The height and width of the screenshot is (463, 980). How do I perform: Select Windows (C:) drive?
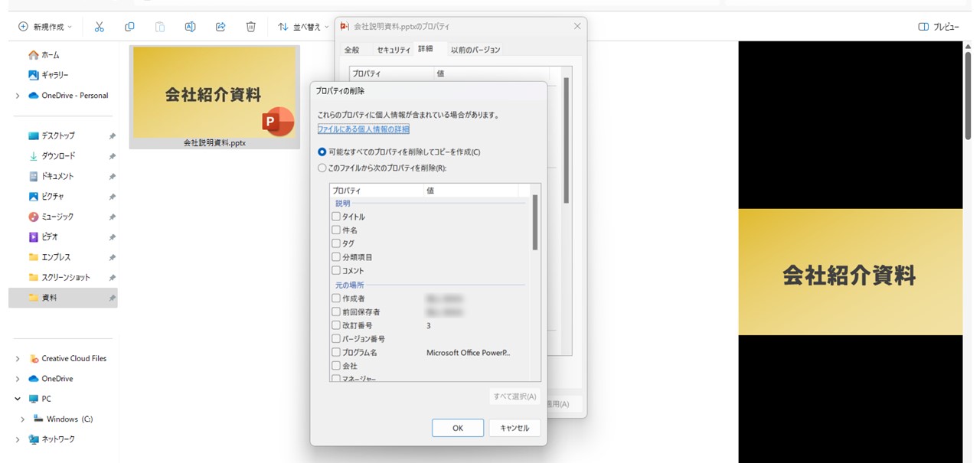(x=63, y=419)
